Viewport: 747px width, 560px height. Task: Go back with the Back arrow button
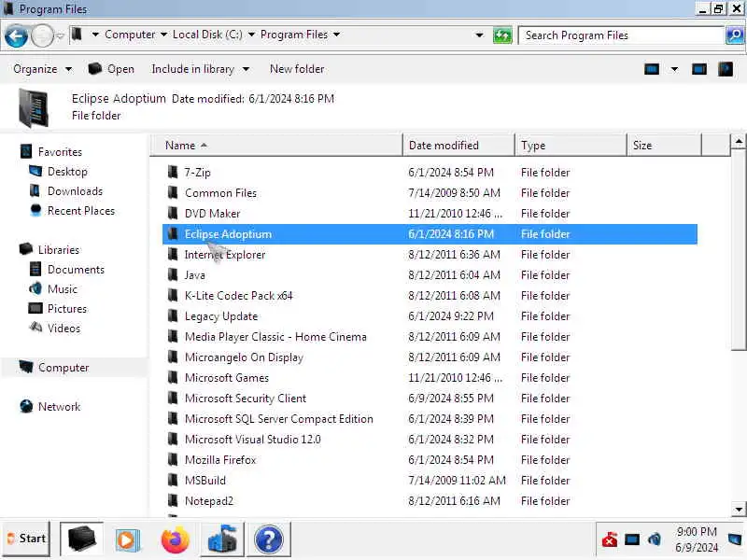tap(16, 36)
